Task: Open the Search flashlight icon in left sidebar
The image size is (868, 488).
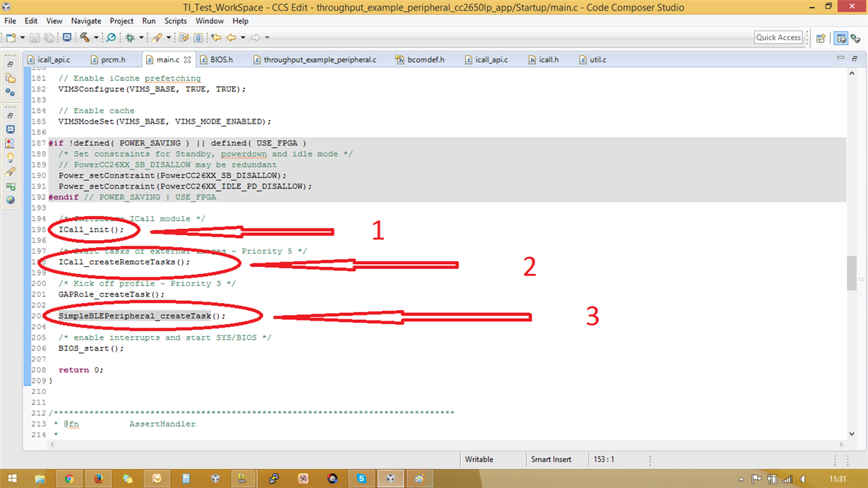Action: click(10, 172)
